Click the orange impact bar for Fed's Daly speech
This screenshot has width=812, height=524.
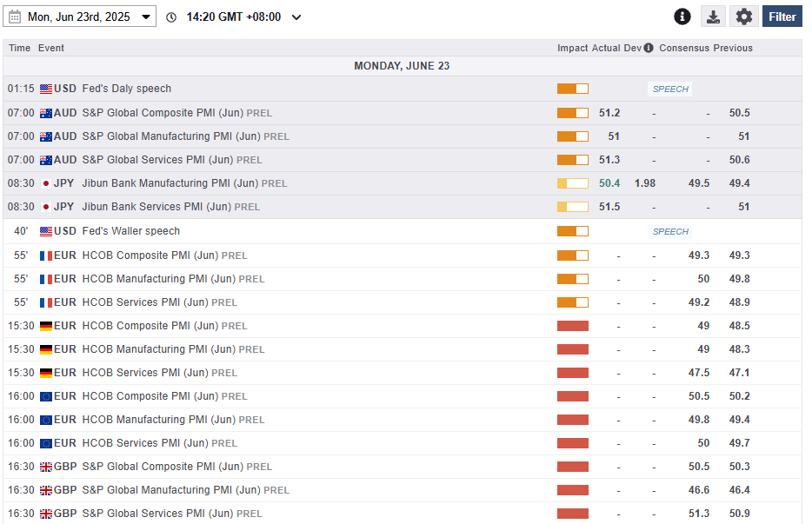tap(571, 89)
